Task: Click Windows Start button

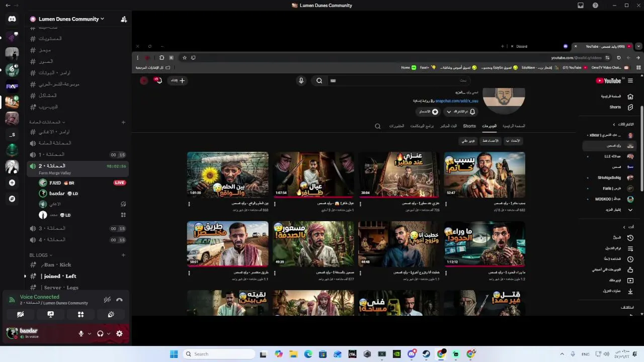Action: tap(174, 354)
